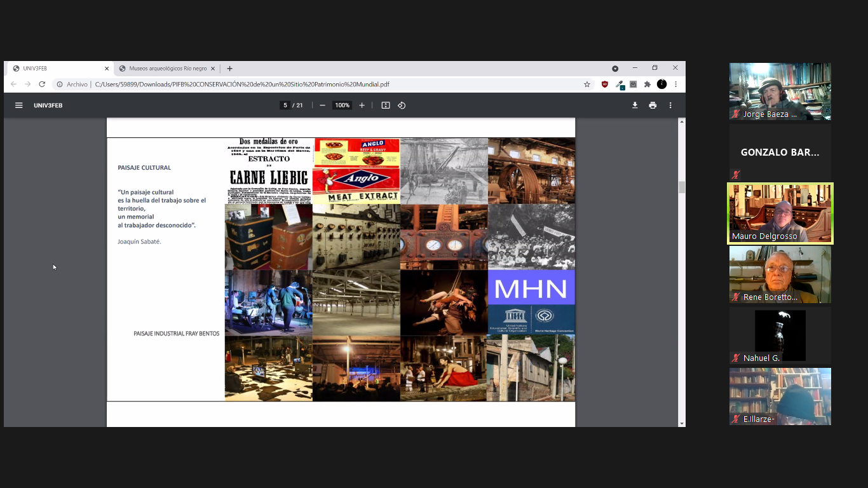Click the tab search dropdown circle
This screenshot has width=868, height=488.
[615, 69]
